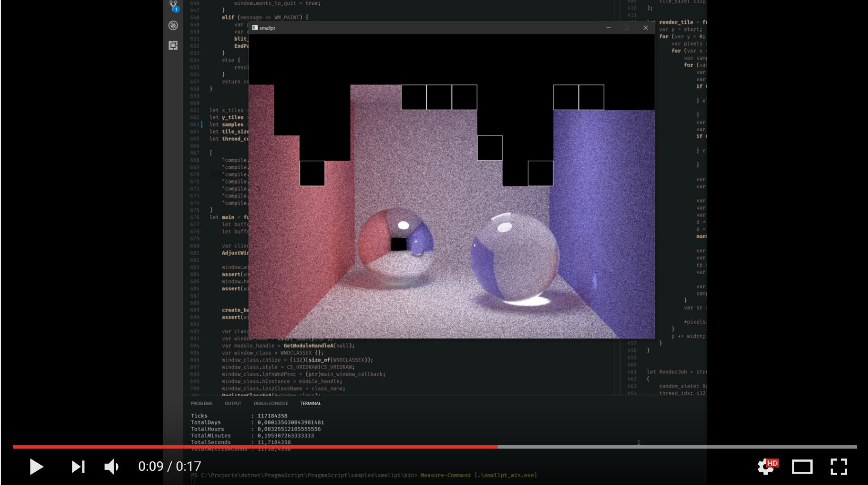Viewport: 868px width, 485px height.
Task: Click the TotalMinutes value in terminal
Action: click(x=285, y=436)
